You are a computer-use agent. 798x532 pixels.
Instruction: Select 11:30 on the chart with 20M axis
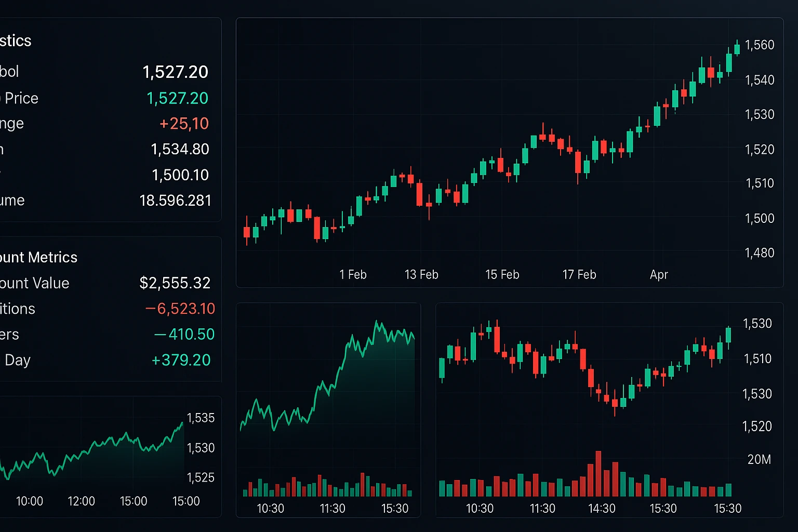(x=542, y=509)
